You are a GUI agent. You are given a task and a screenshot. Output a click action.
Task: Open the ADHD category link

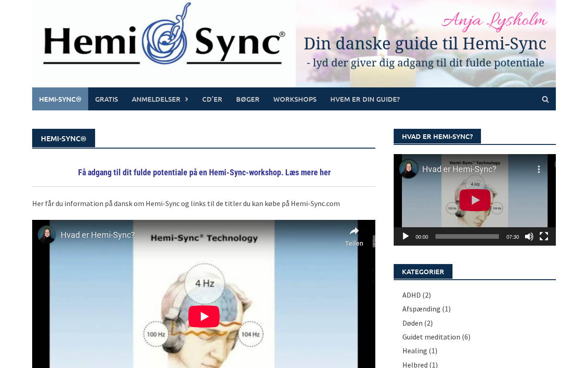point(412,295)
